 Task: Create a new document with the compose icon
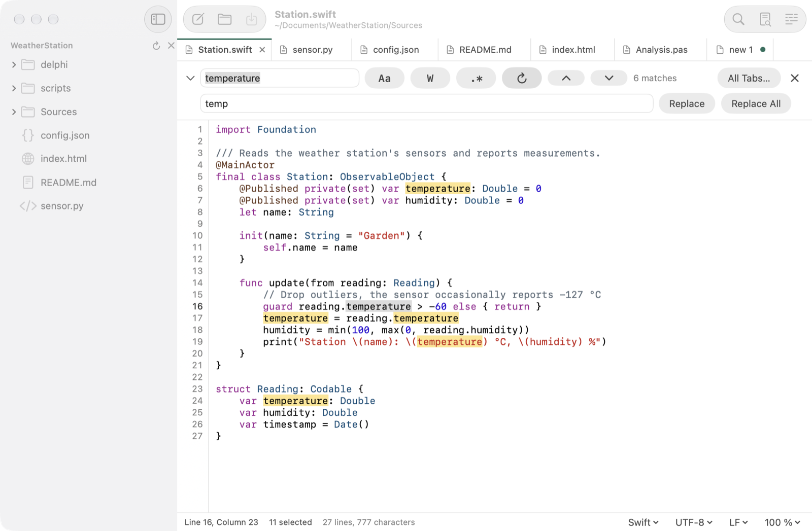click(x=198, y=19)
